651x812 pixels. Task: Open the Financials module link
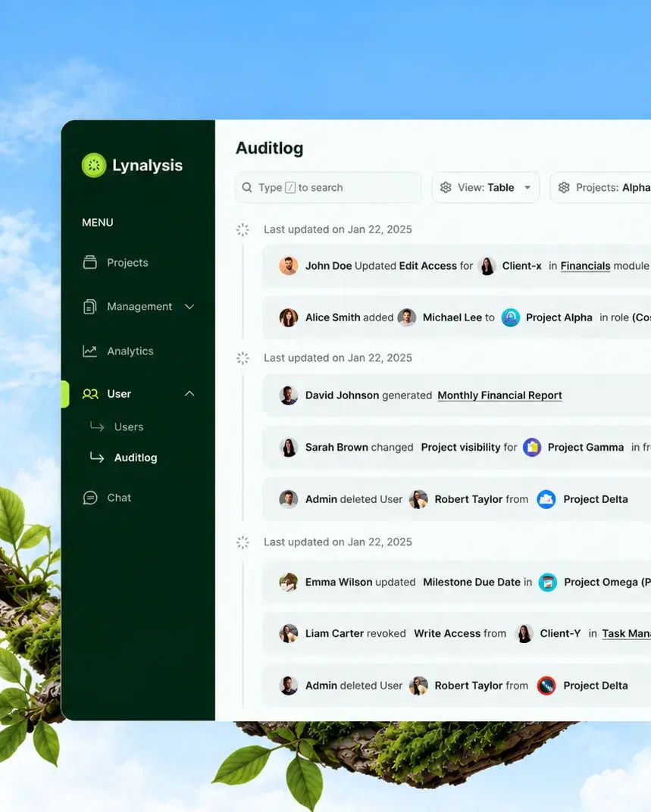pyautogui.click(x=585, y=266)
